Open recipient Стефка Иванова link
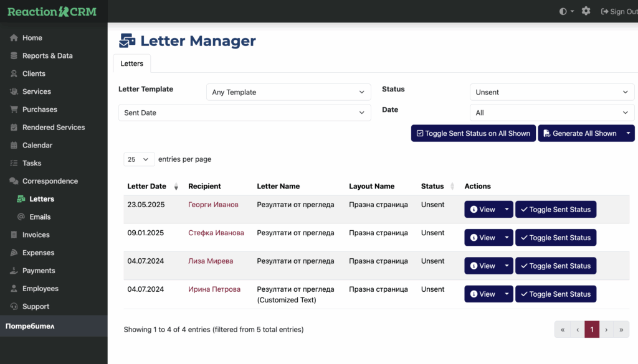This screenshot has height=364, width=638. tap(216, 233)
